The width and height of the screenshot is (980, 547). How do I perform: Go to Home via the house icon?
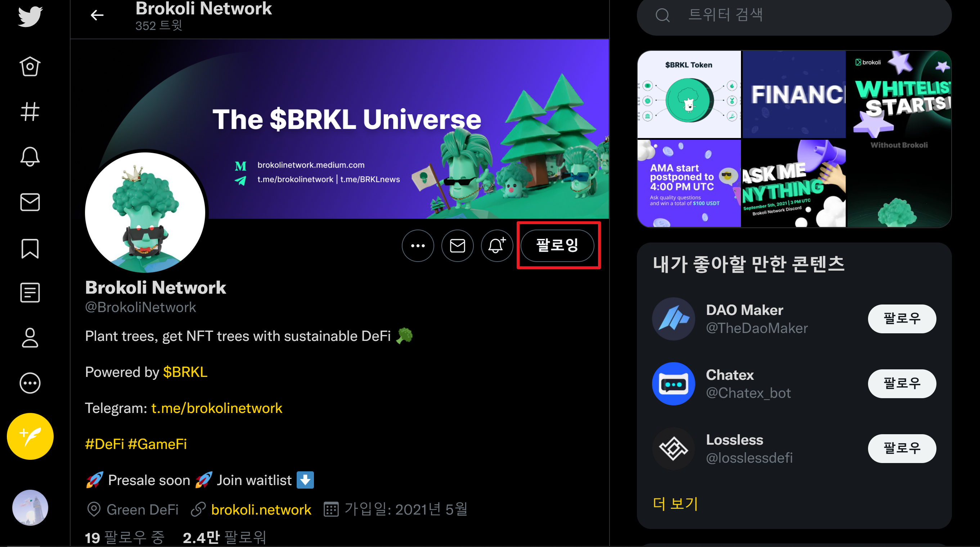point(30,67)
